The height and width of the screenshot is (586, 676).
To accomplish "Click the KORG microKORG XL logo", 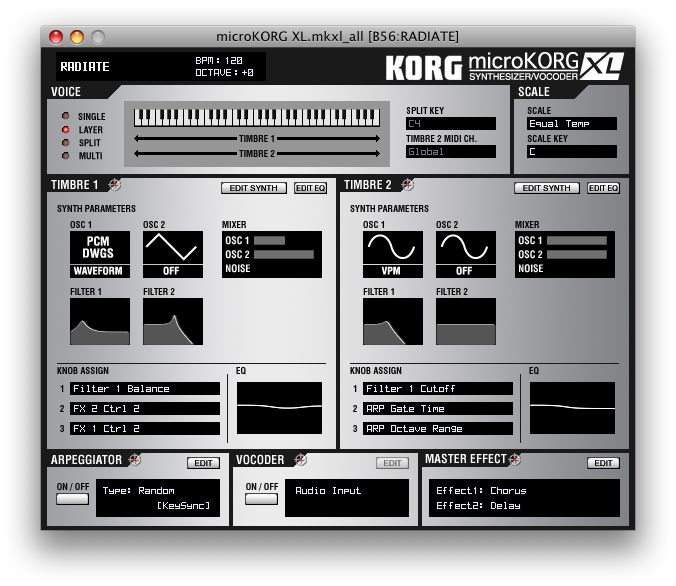I will click(x=504, y=67).
